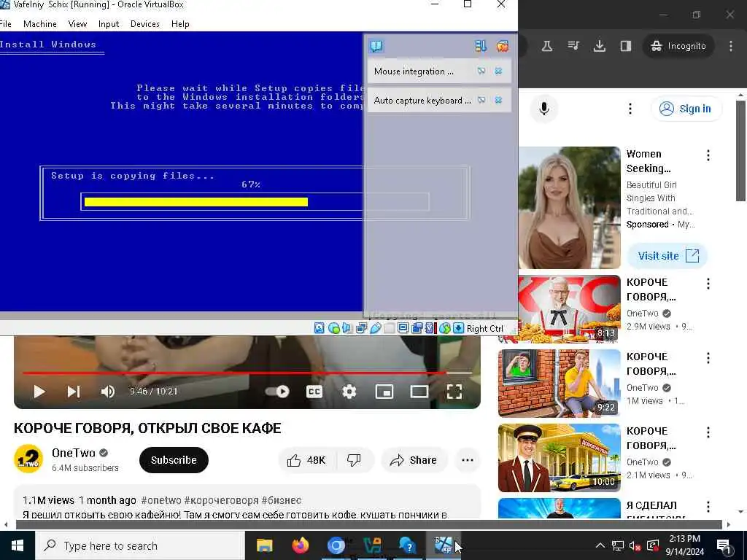Toggle closed captions on the video
This screenshot has height=560, width=747.
tap(314, 392)
